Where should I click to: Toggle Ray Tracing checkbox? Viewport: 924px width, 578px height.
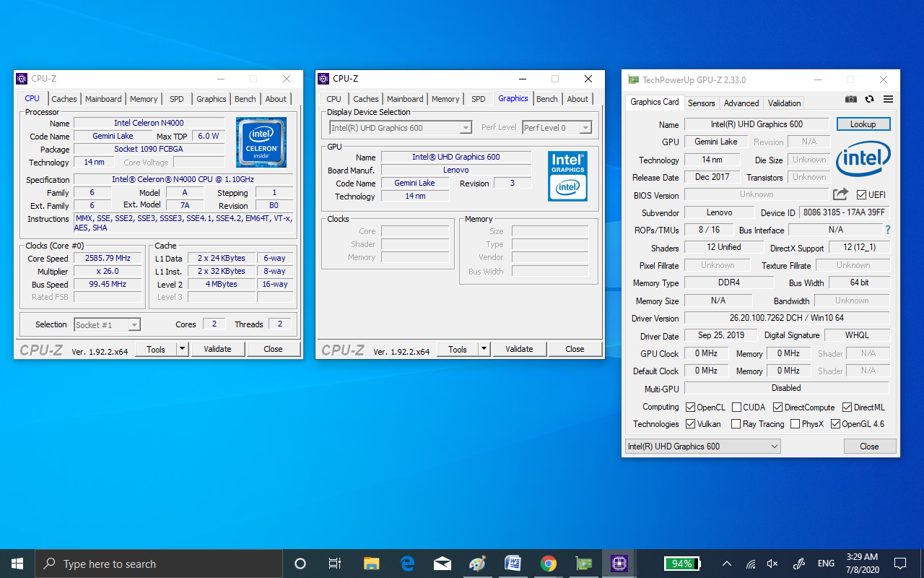[736, 424]
